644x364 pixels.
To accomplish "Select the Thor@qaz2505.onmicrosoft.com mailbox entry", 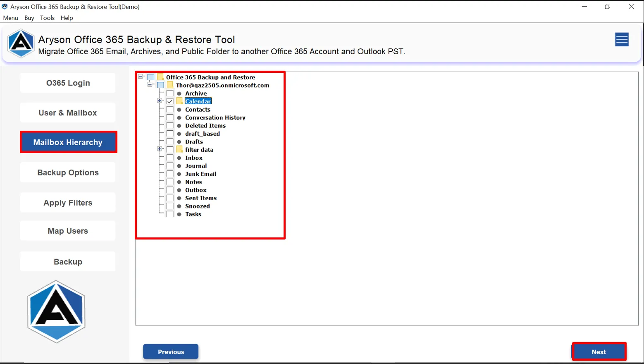I will [222, 85].
